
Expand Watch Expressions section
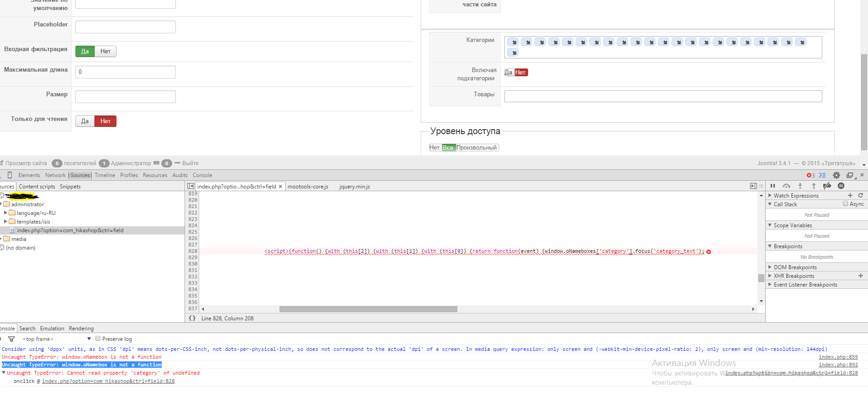click(770, 195)
